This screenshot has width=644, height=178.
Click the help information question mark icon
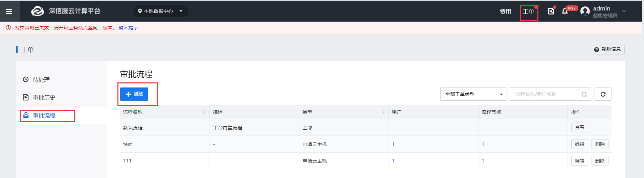pyautogui.click(x=596, y=50)
